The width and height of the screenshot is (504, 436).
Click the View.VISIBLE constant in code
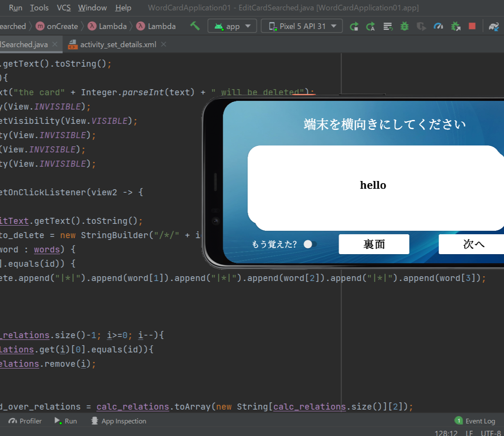[97, 121]
